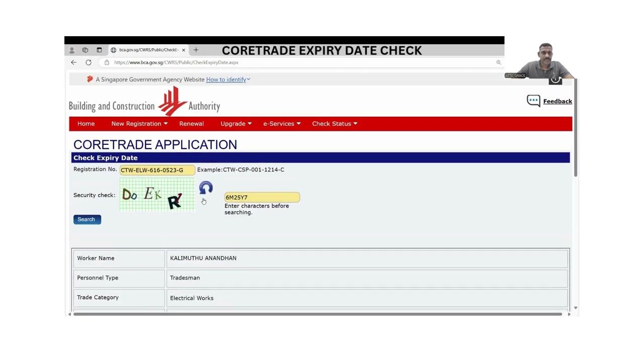Viewport: 644px width, 362px height.
Task: Click the address bar URL
Action: coord(176,62)
